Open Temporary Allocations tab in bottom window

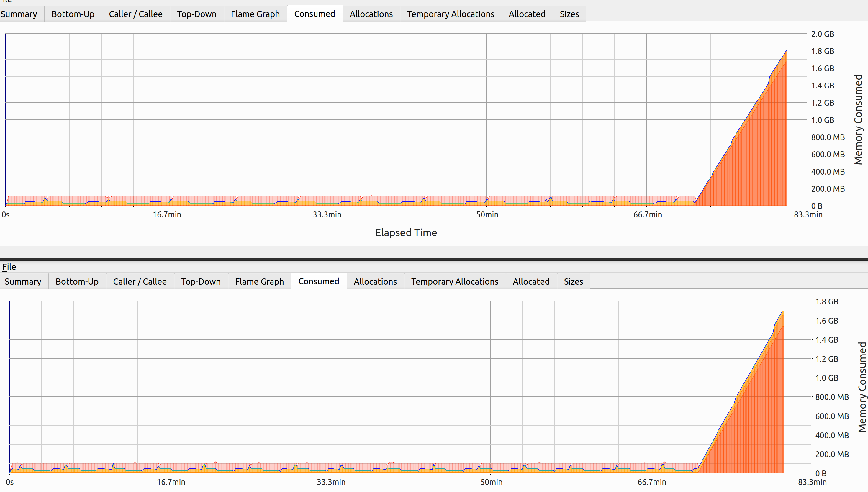tap(454, 281)
